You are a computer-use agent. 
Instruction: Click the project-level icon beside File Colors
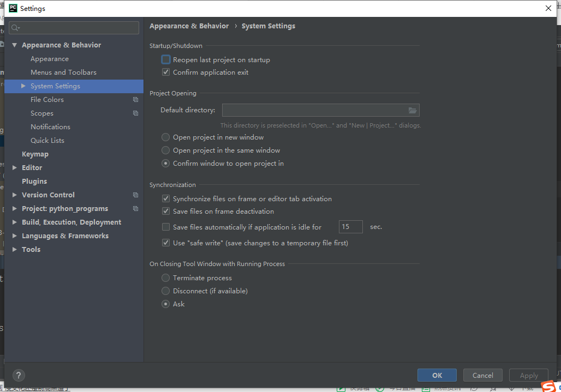point(135,100)
